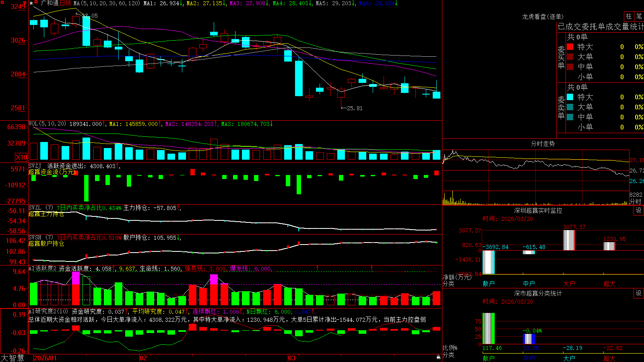Click the SVZL indicator name

tap(35, 208)
